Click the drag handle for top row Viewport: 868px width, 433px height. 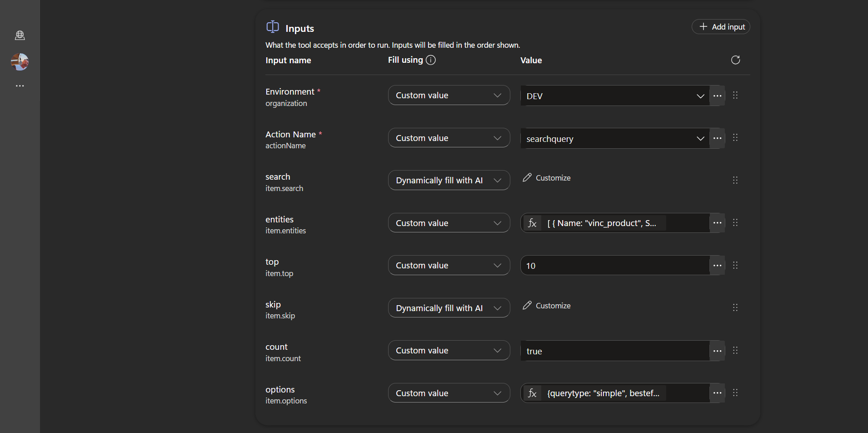click(735, 265)
